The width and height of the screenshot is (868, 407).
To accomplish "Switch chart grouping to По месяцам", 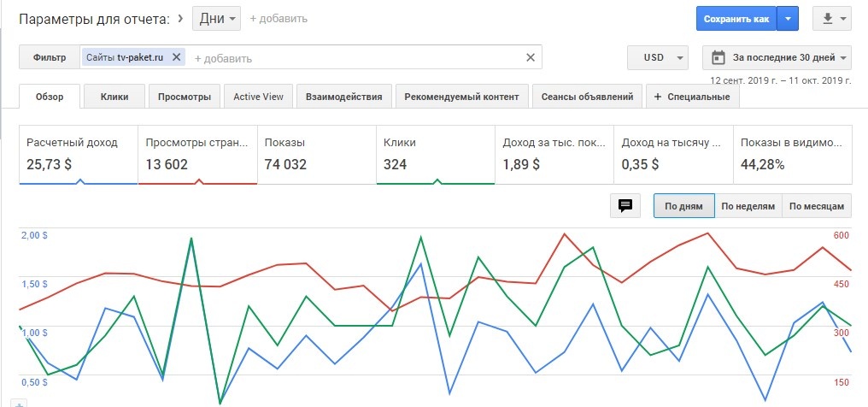I will click(817, 206).
